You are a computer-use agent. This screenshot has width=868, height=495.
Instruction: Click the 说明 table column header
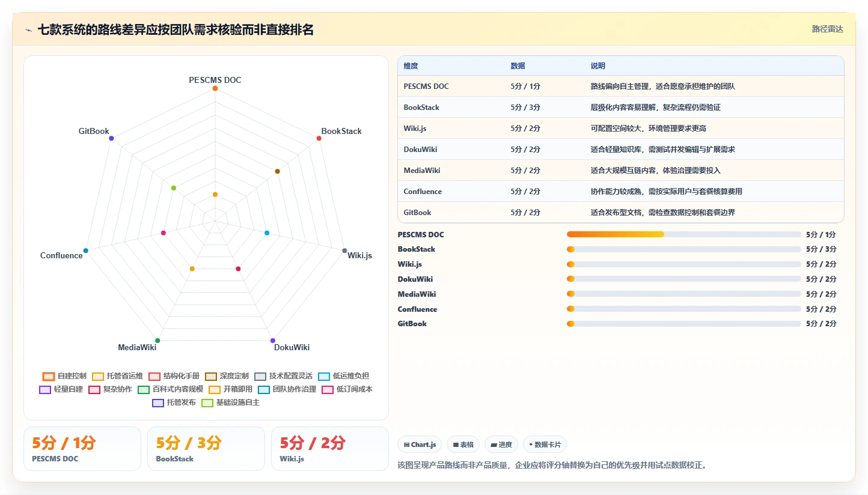(598, 66)
